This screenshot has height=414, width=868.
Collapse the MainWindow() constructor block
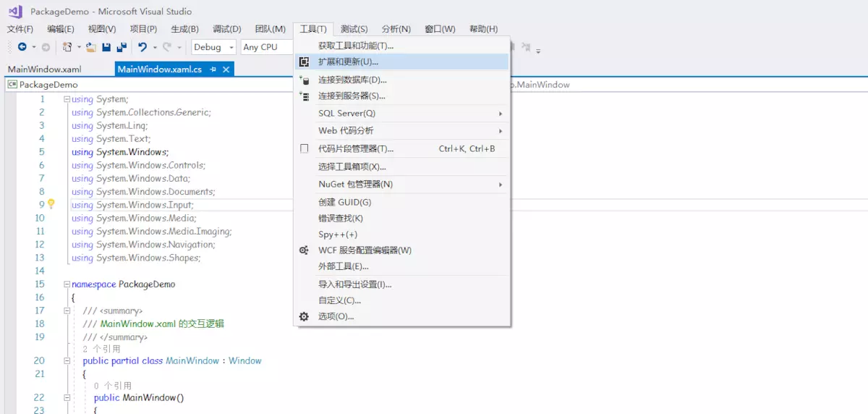tap(67, 397)
